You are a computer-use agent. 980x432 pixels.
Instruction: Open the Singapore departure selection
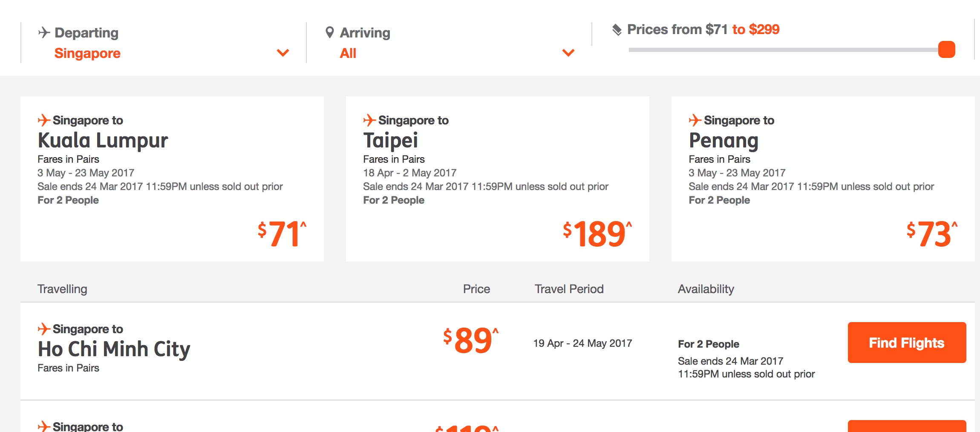pos(87,53)
